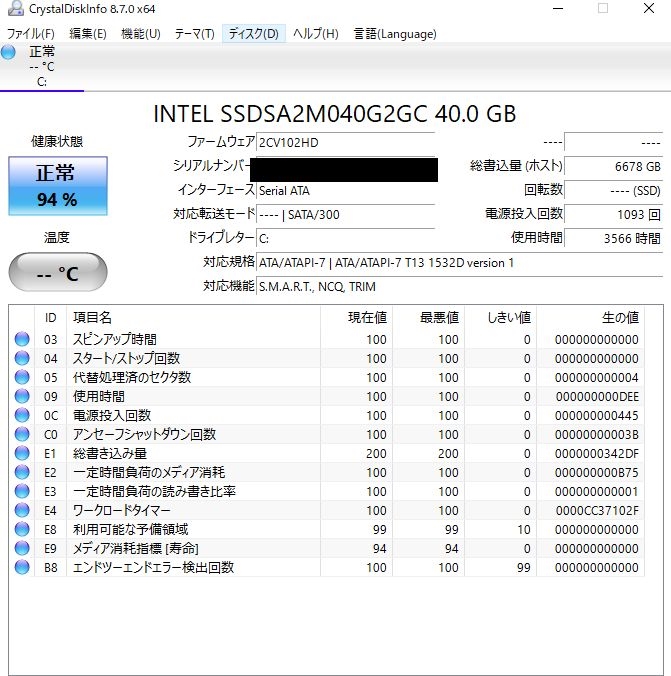The width and height of the screenshot is (671, 676).
Task: Click the 総書込量 (ホスト) label
Action: [x=516, y=166]
